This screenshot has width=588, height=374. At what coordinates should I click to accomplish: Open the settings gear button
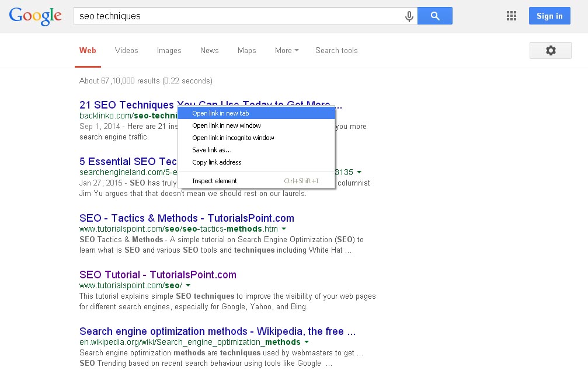click(550, 50)
